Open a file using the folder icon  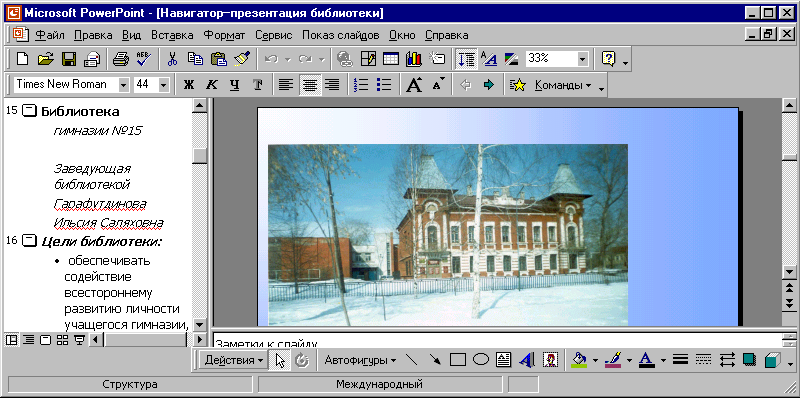coord(45,59)
